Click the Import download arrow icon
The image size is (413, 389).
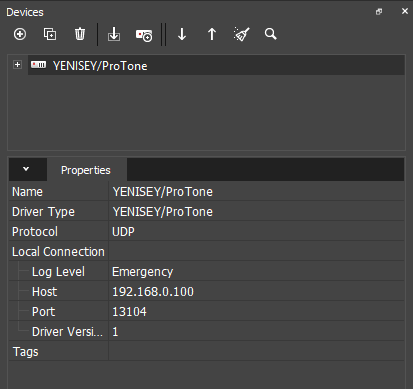pyautogui.click(x=114, y=34)
